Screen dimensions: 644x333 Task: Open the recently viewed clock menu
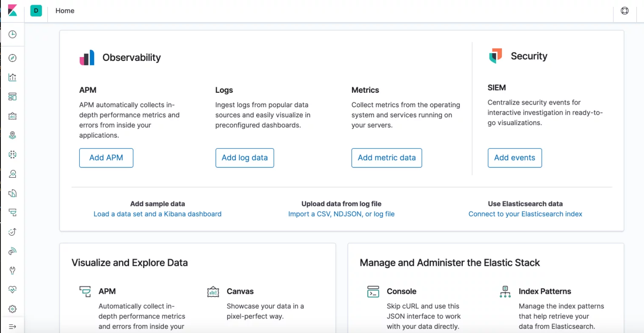point(12,34)
